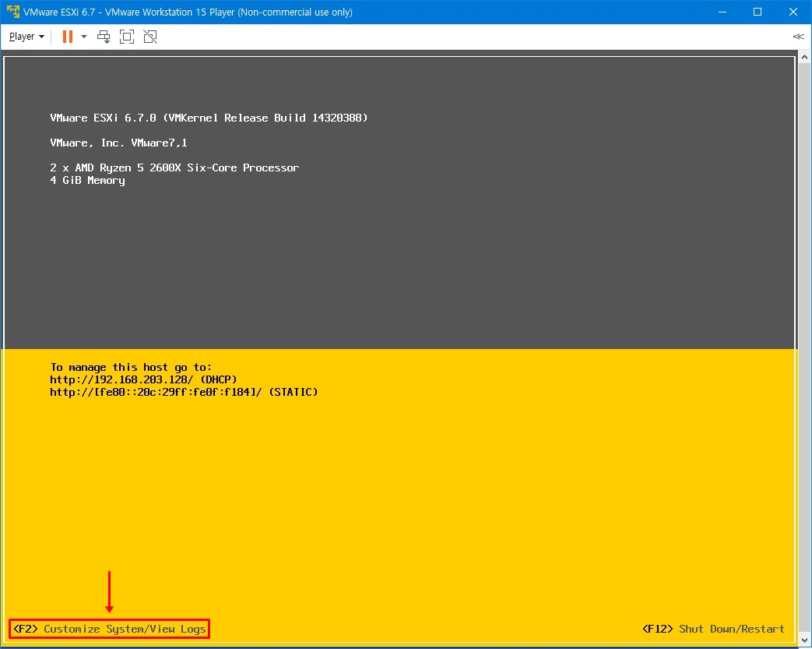
Task: Send Ctrl+Alt+Del to the virtual machine
Action: [104, 37]
